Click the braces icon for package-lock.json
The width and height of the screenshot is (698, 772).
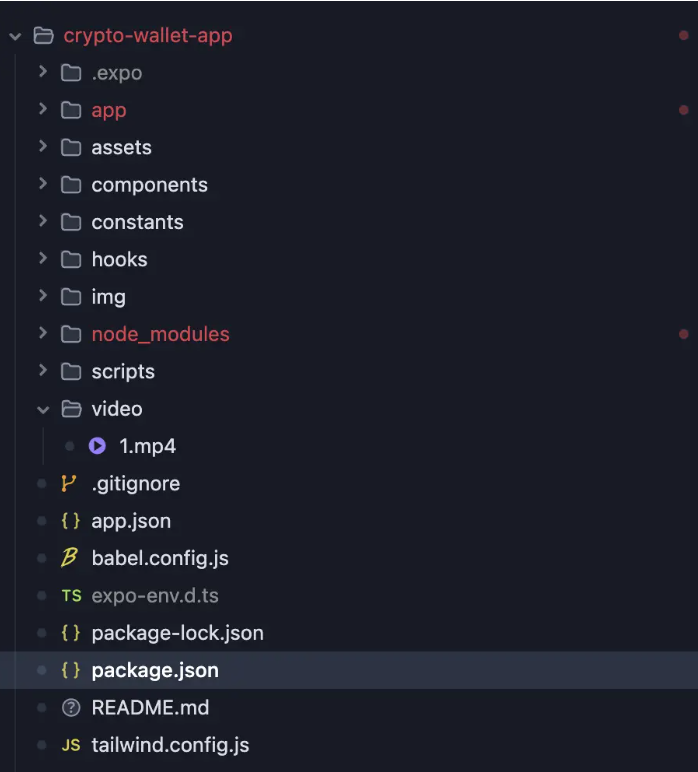pyautogui.click(x=70, y=633)
